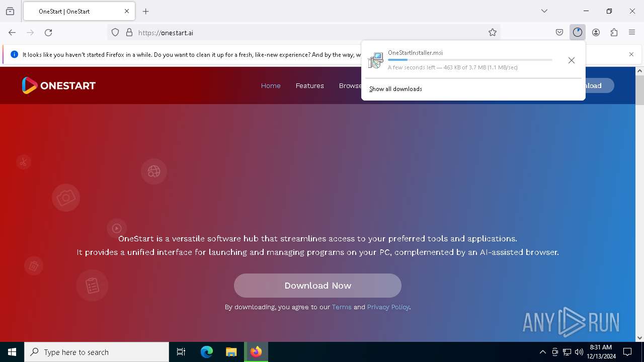Open network status tray icon
The height and width of the screenshot is (362, 644).
(567, 352)
